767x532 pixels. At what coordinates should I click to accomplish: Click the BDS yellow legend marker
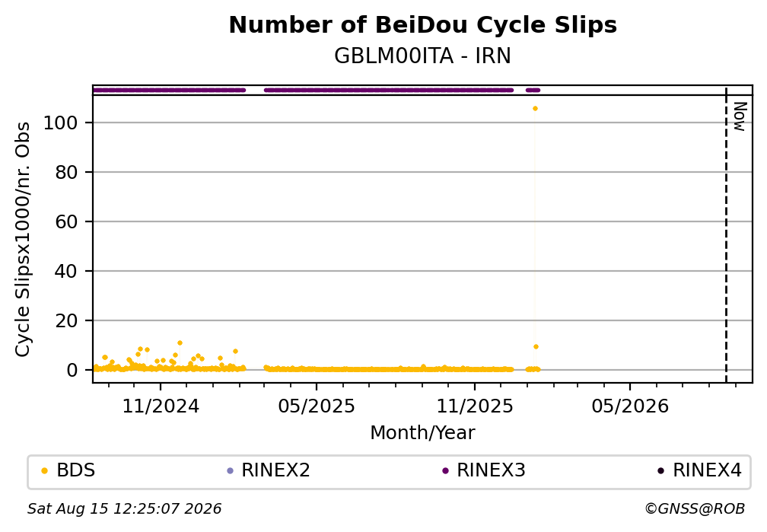pyautogui.click(x=44, y=471)
